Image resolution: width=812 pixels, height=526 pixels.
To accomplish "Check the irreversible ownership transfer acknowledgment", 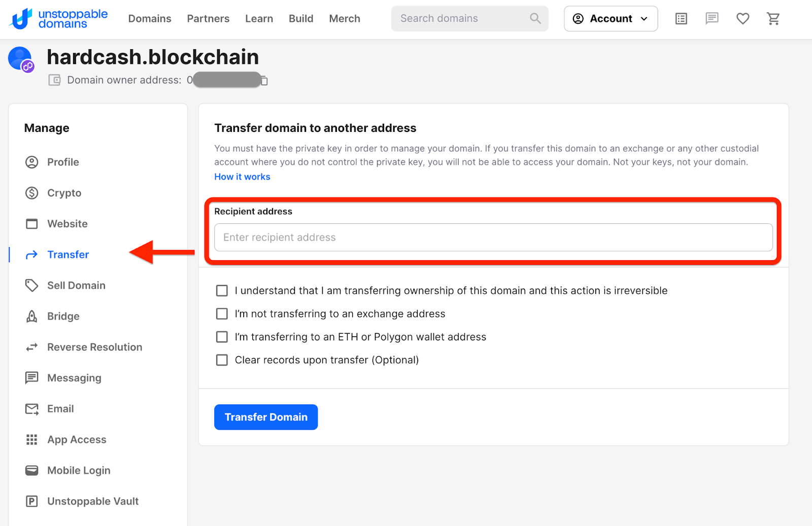I will tap(222, 291).
